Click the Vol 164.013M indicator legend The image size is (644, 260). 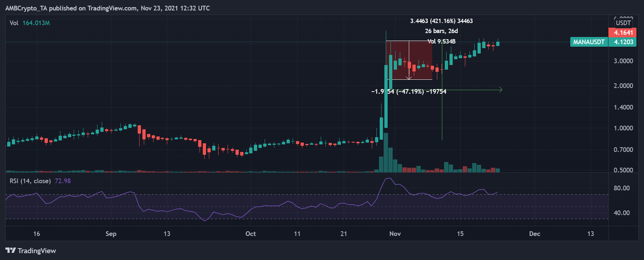click(x=30, y=23)
